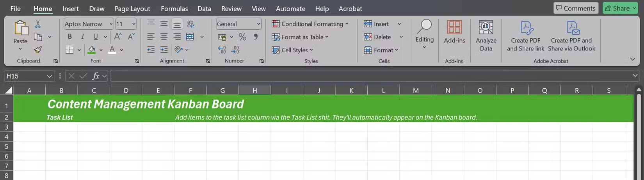Increase font size with larger A icon
Screen dimensions: 644x180
pyautogui.click(x=118, y=36)
